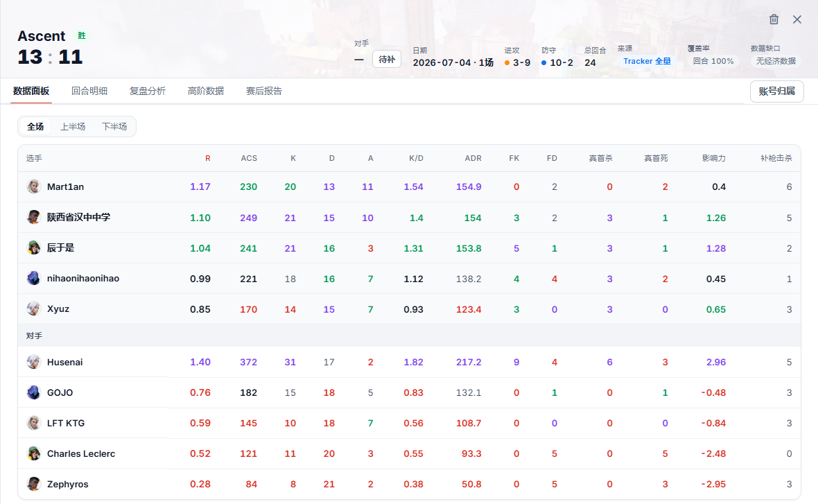Select nihaonihaonihao's agent avatar icon
The image size is (818, 504).
coord(34,278)
